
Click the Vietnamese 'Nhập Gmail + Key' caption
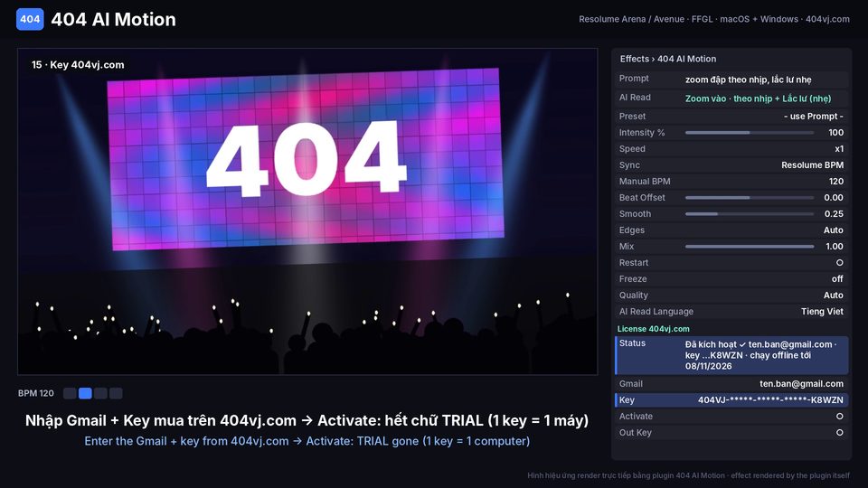tap(307, 420)
